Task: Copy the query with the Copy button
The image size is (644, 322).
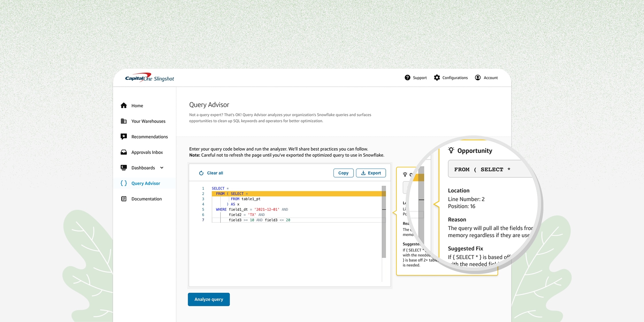Action: [x=343, y=173]
